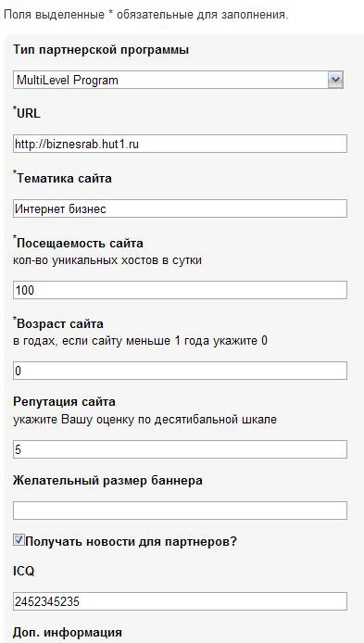Click the Желательный размер баннера label
The height and width of the screenshot is (643, 364).
107,480
